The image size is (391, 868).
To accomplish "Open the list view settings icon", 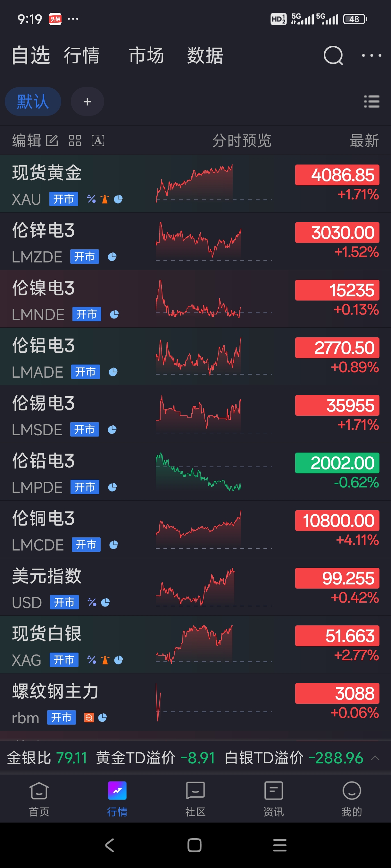I will 371,101.
